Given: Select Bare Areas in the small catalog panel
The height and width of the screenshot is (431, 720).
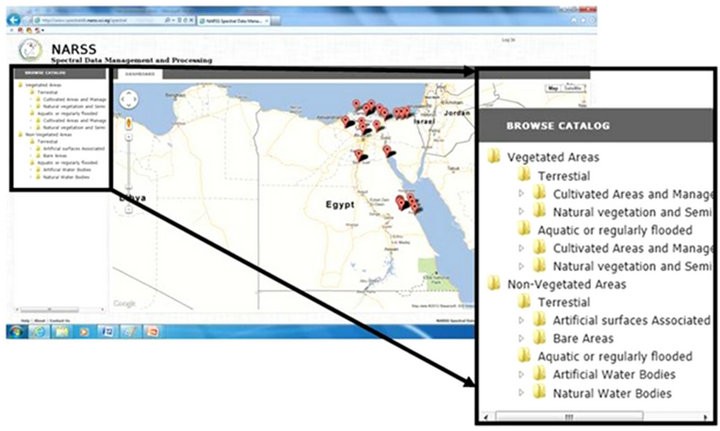Looking at the screenshot, I should click(x=55, y=156).
